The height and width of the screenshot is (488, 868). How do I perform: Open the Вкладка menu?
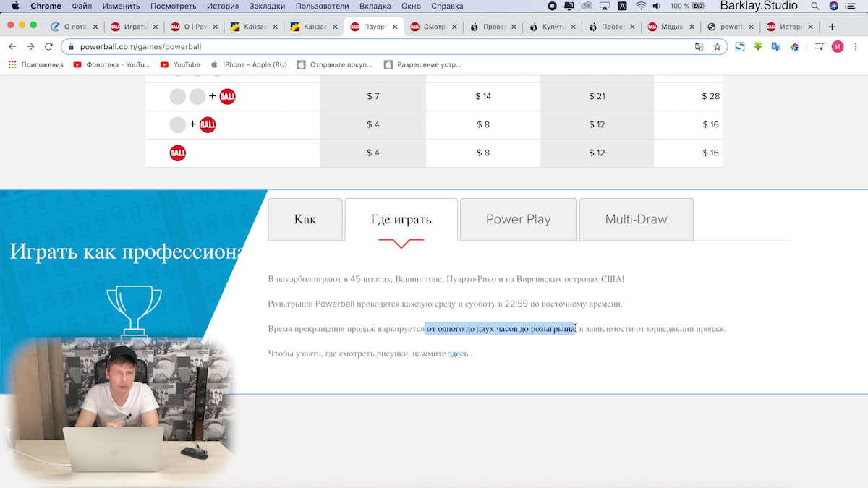pos(375,6)
